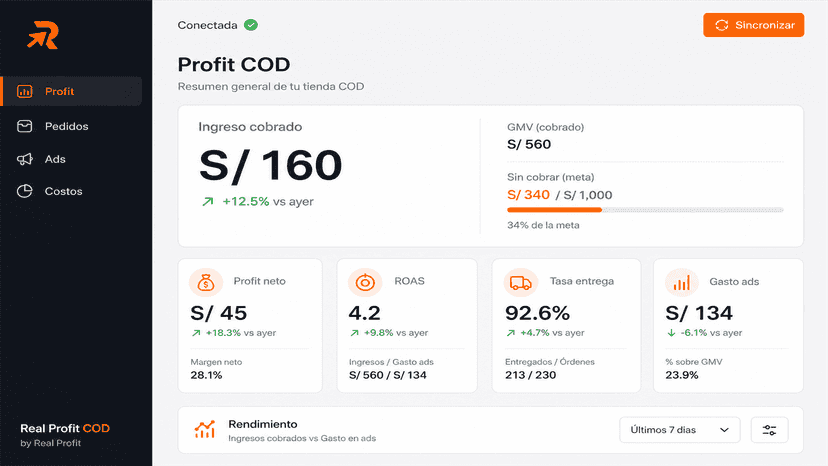Click the delivery truck Tasa entrega icon
This screenshot has width=828, height=466.
click(x=520, y=283)
